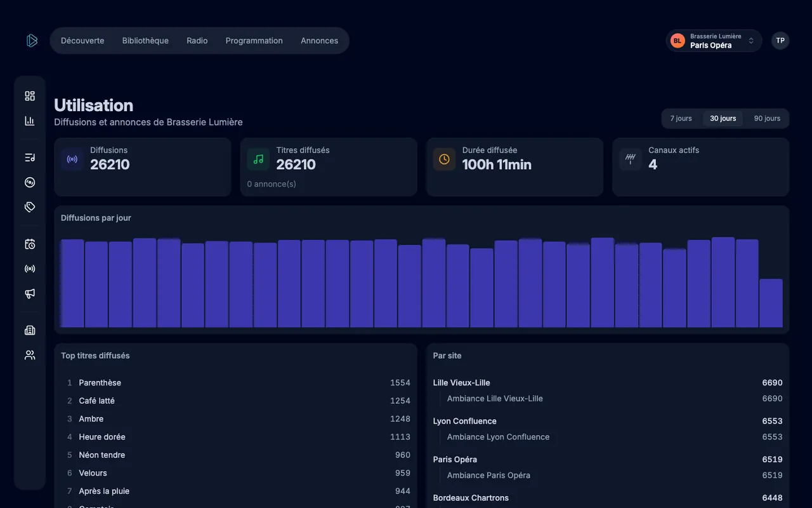The width and height of the screenshot is (812, 508).
Task: Open the Programmation tab
Action: 254,41
